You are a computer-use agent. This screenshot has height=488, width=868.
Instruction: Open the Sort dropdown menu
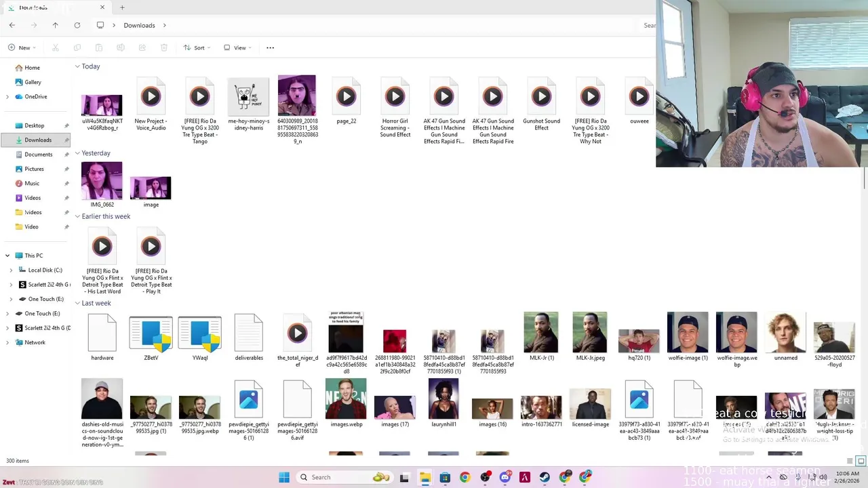[x=197, y=47]
